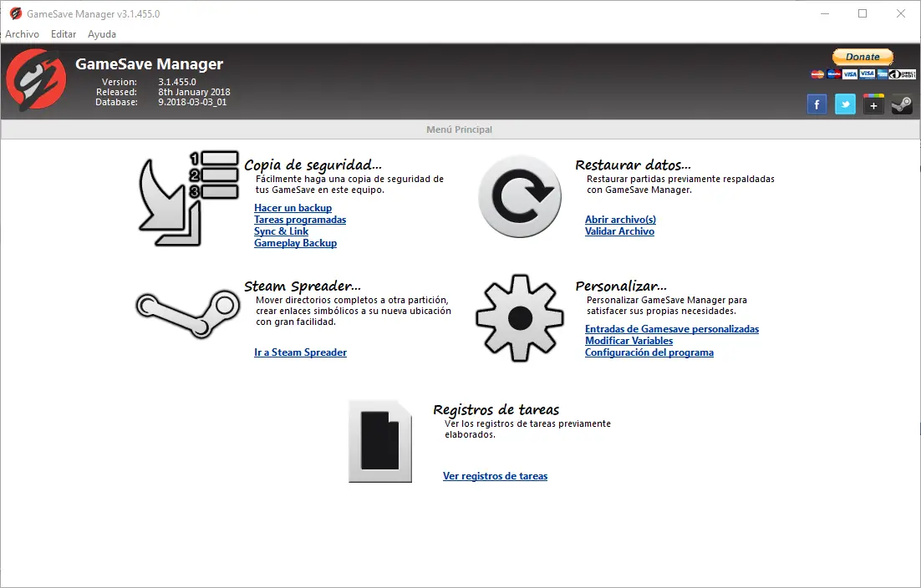This screenshot has width=921, height=588.
Task: Click the Menú Principal bar label
Action: click(x=460, y=129)
